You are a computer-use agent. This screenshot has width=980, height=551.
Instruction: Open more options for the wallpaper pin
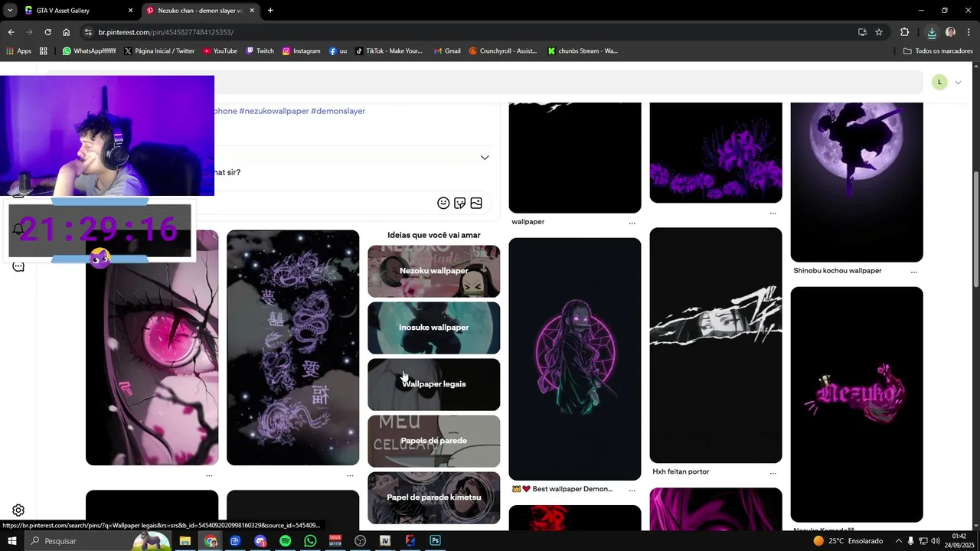point(632,223)
